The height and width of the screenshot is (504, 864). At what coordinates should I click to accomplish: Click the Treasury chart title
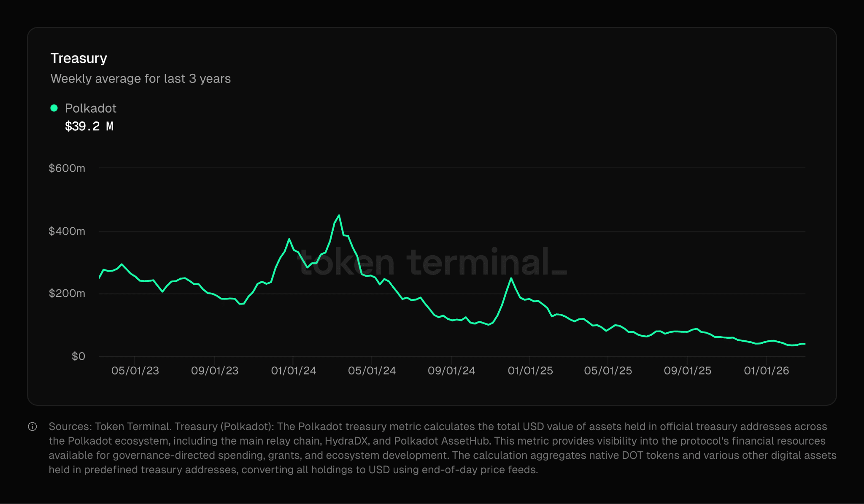[x=78, y=58]
